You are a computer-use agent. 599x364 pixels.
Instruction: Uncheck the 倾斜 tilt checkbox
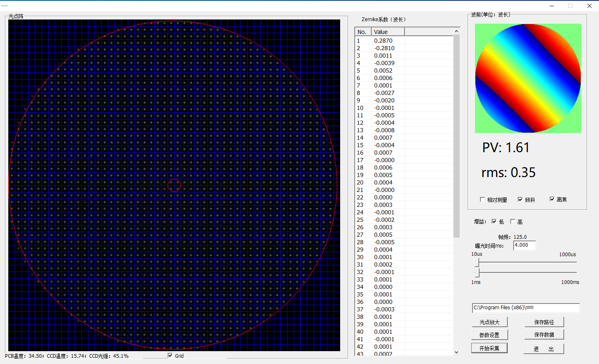[x=520, y=199]
